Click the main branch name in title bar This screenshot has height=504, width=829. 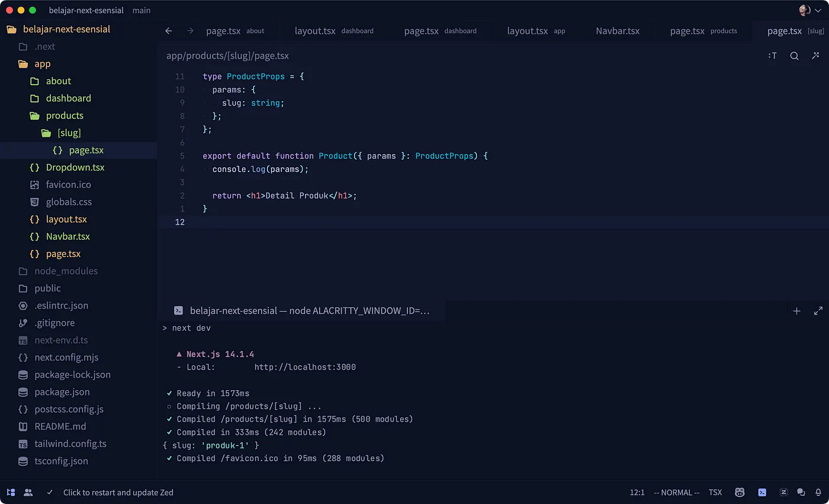point(142,10)
